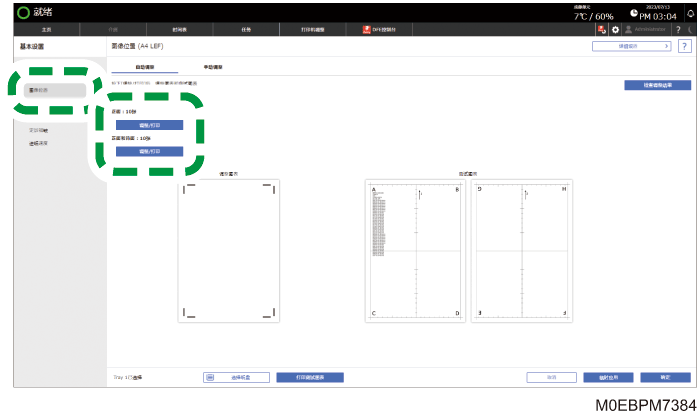Click the red job-status icon beside the gear

tap(602, 29)
